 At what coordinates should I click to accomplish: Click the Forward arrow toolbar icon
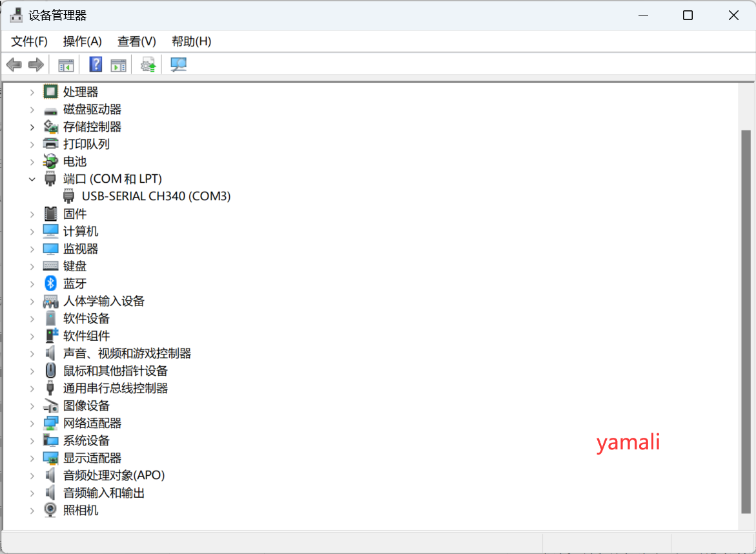[x=36, y=65]
